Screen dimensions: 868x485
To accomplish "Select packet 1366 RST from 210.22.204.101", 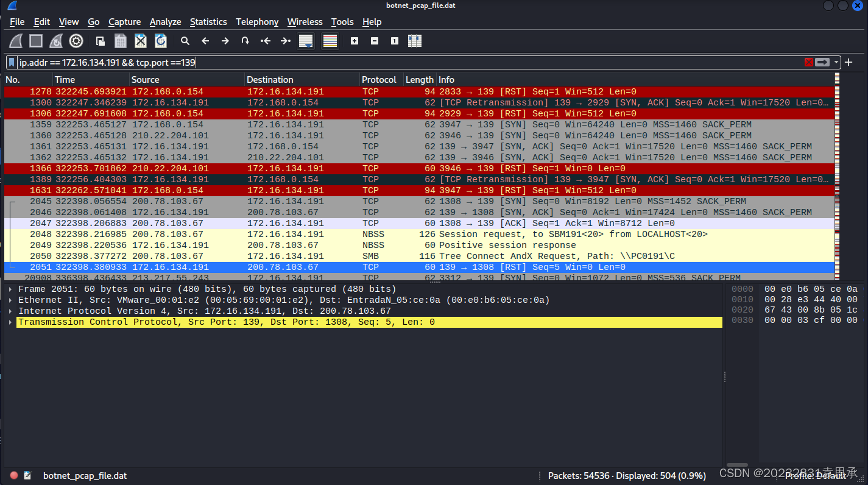I will coord(419,168).
